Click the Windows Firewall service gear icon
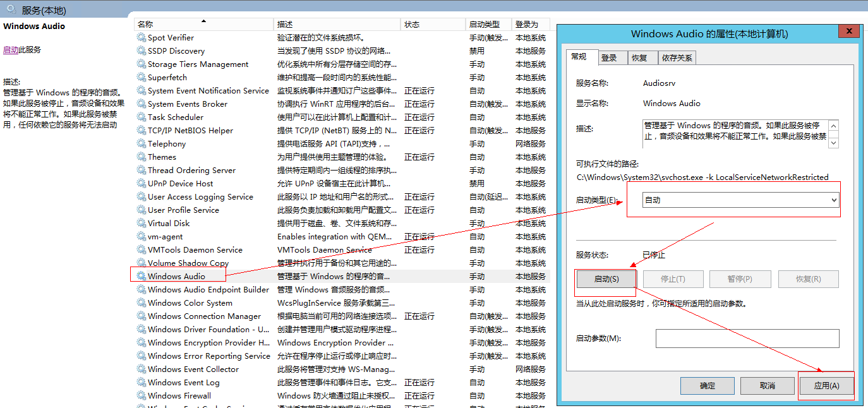This screenshot has height=408, width=868. point(141,396)
